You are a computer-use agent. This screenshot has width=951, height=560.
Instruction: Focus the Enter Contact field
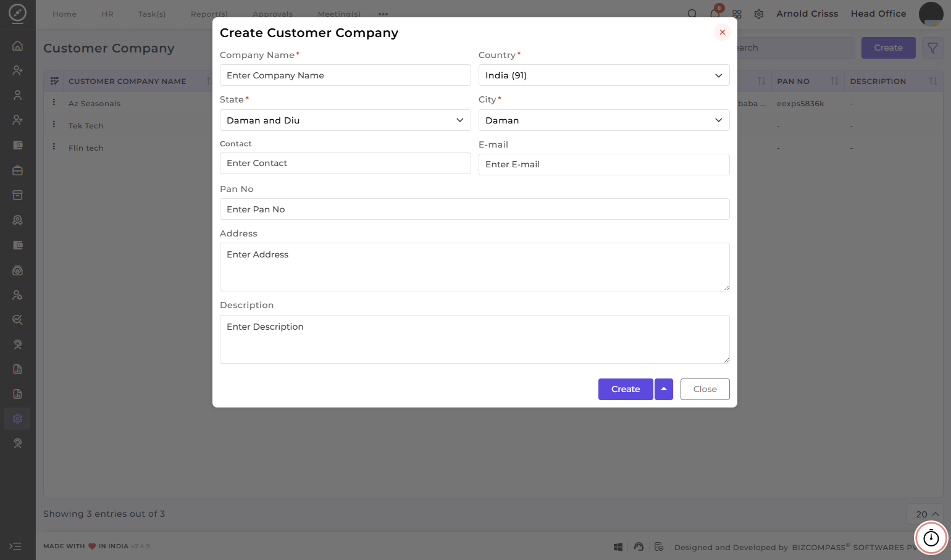tap(345, 163)
